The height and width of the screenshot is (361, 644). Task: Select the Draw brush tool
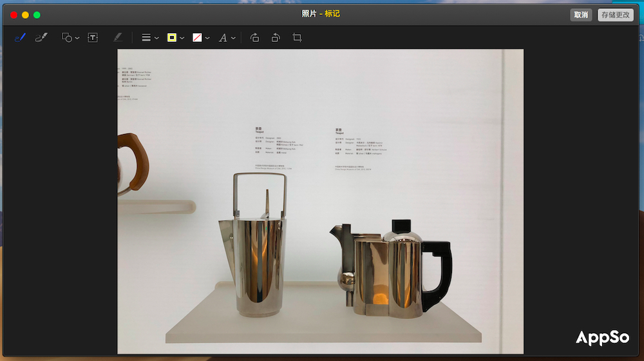tap(41, 38)
